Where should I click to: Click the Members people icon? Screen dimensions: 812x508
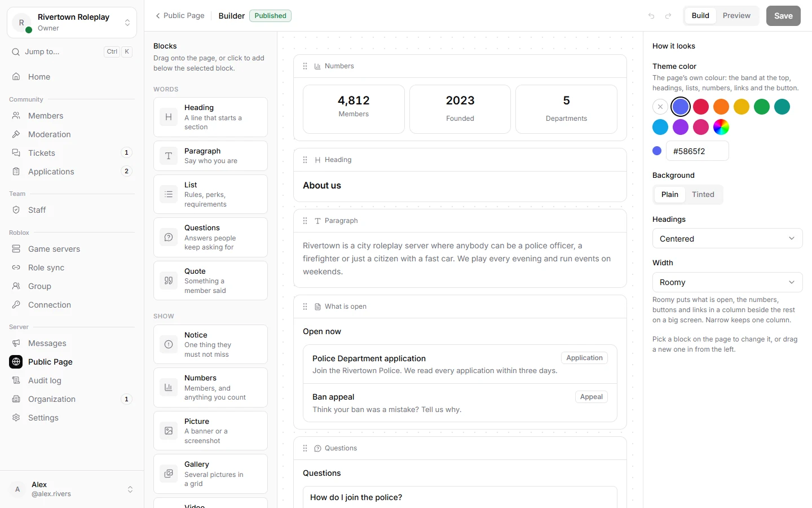[16, 116]
